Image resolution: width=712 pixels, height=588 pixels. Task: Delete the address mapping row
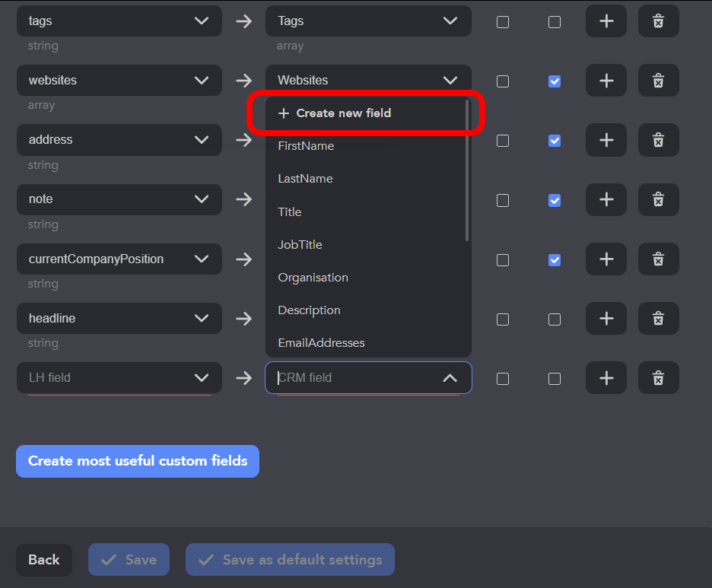point(659,140)
